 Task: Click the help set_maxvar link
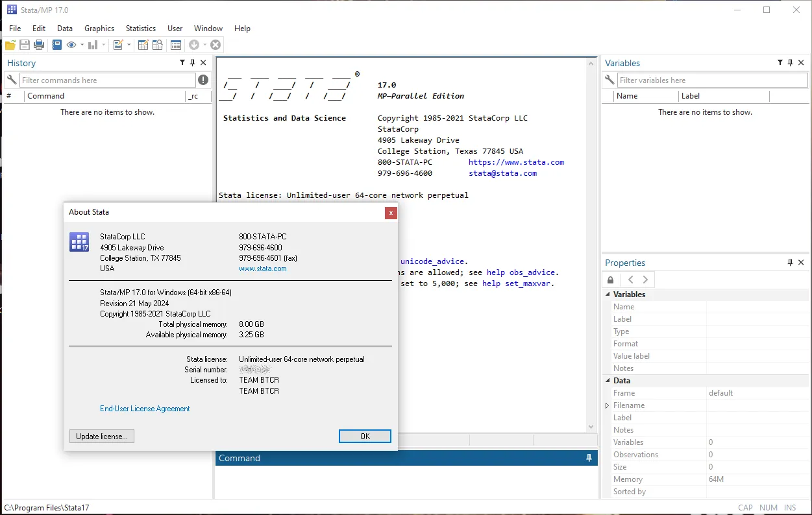(x=517, y=283)
